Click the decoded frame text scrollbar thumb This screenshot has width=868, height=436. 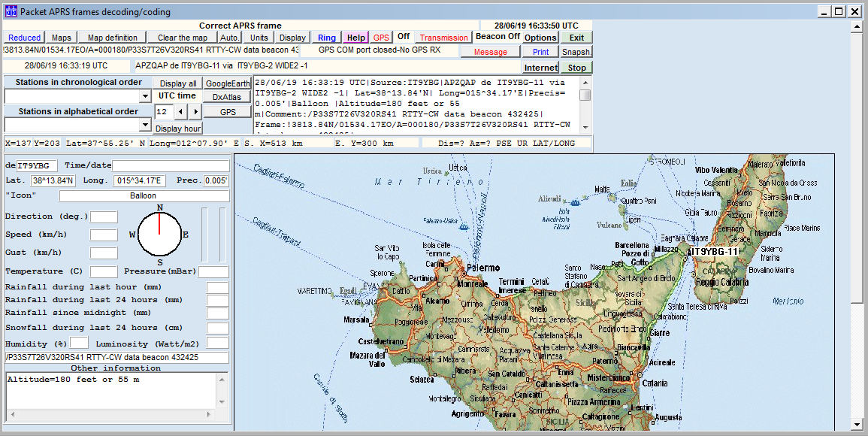point(585,95)
